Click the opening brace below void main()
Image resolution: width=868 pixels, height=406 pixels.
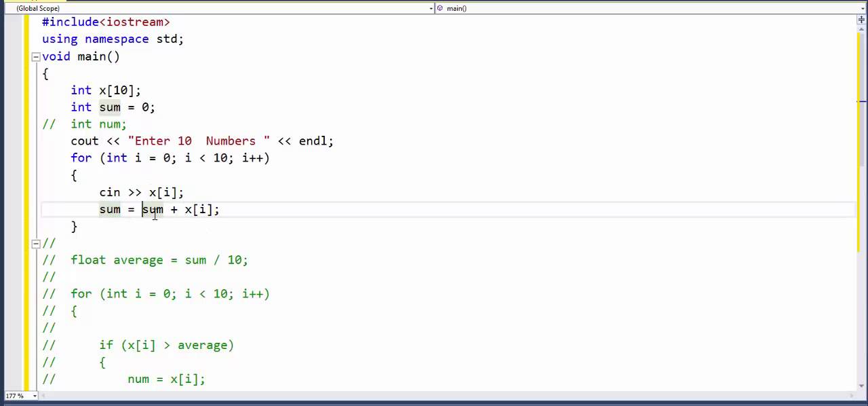click(45, 73)
